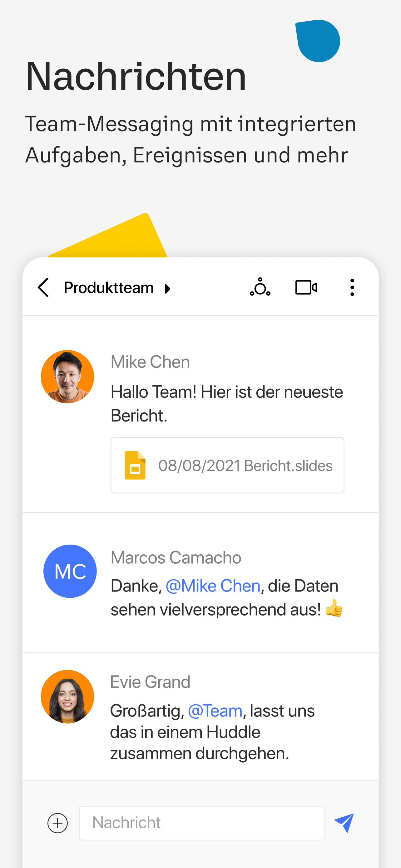This screenshot has height=868, width=401.
Task: Tap the back arrow in chat header
Action: [x=43, y=287]
